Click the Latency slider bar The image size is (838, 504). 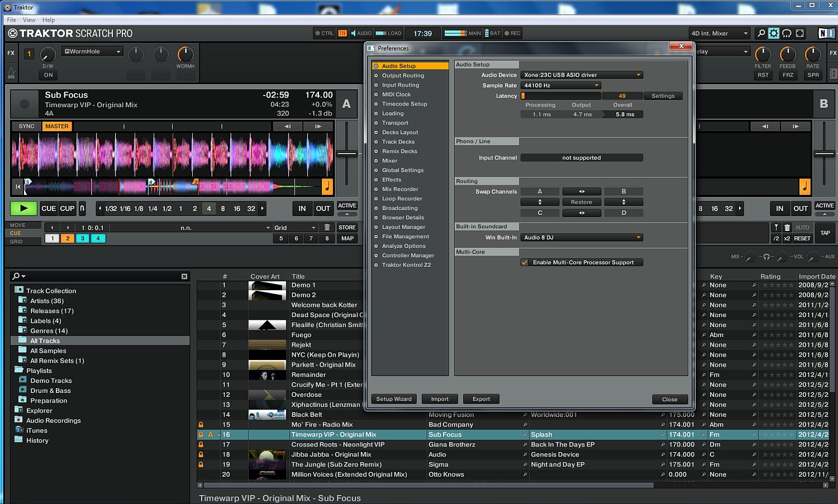click(x=561, y=96)
